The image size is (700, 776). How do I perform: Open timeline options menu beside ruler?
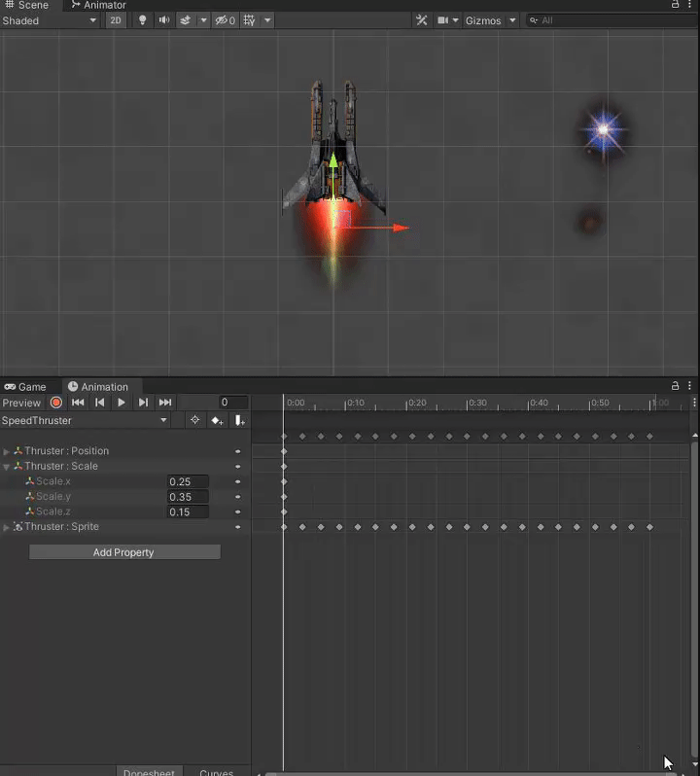694,403
